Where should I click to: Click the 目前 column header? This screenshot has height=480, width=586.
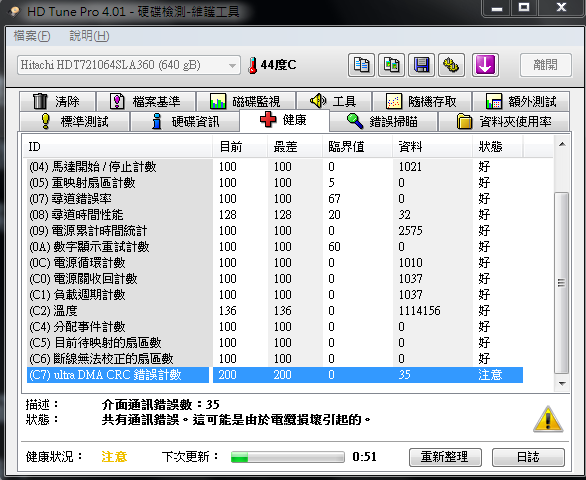[x=240, y=147]
